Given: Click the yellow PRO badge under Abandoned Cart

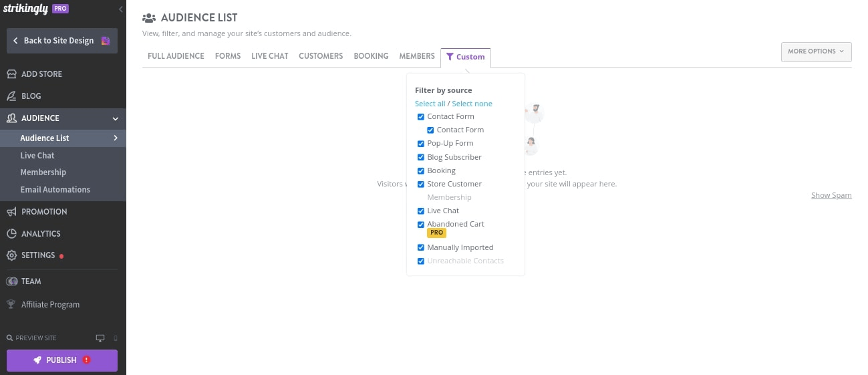Looking at the screenshot, I should (x=436, y=233).
